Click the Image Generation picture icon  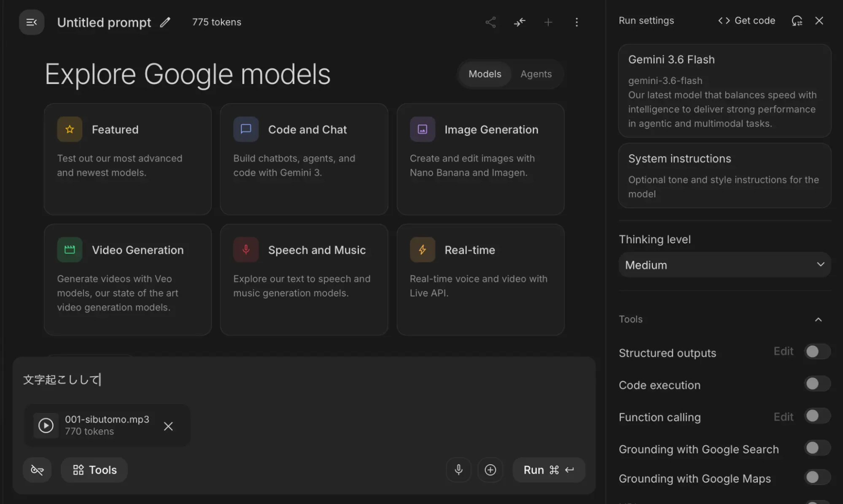(x=422, y=129)
